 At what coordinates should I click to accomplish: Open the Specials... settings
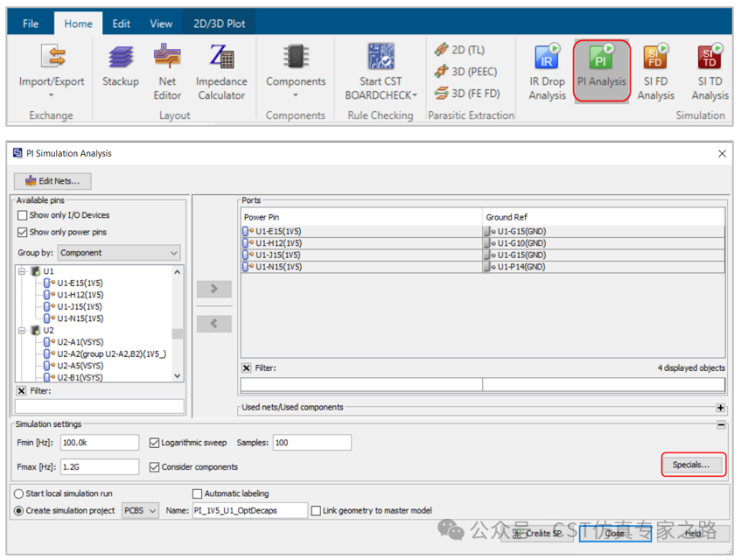tap(691, 465)
